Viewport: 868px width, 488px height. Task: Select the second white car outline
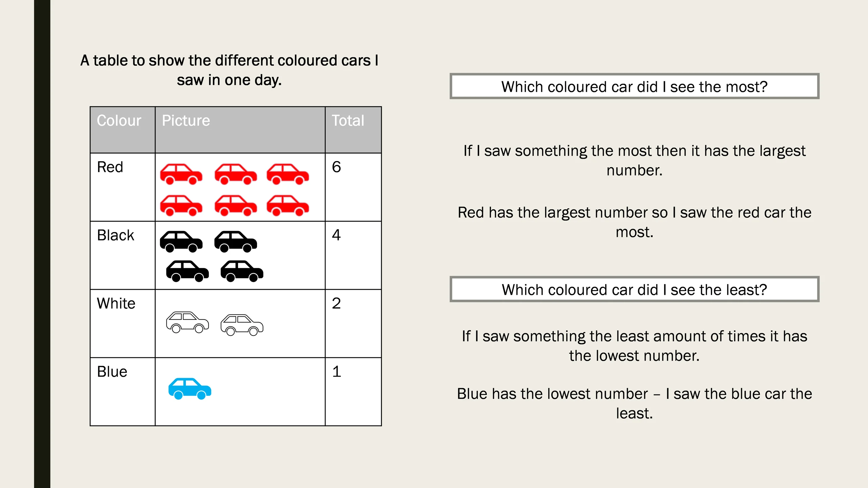[x=242, y=325]
